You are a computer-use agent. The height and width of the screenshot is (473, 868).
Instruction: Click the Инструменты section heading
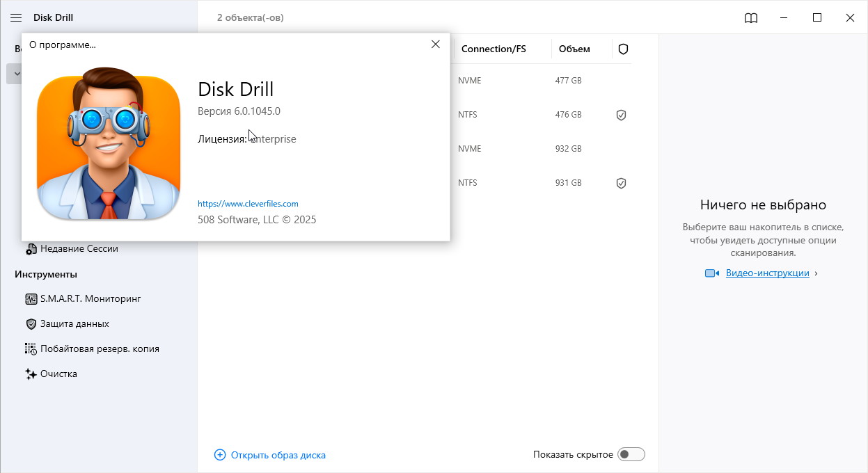tap(46, 274)
